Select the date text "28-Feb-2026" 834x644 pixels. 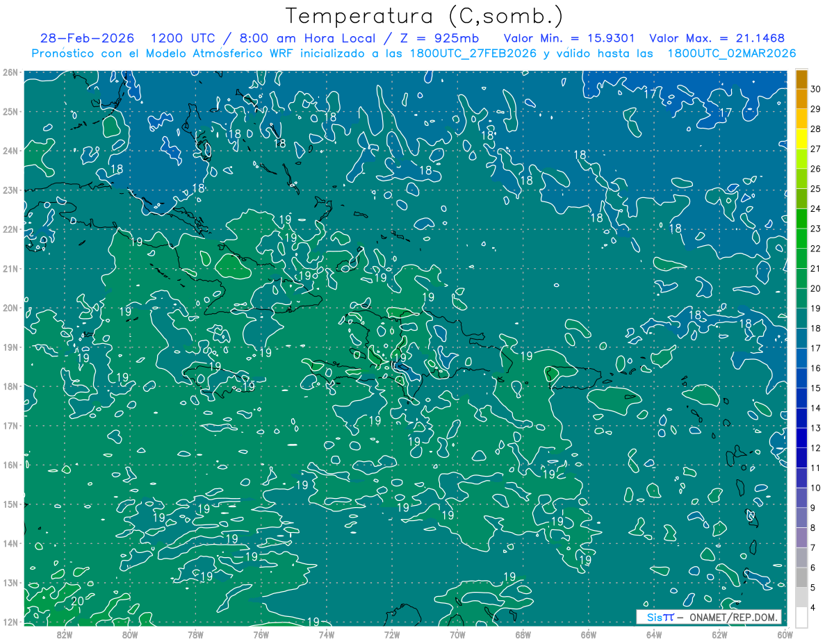87,38
